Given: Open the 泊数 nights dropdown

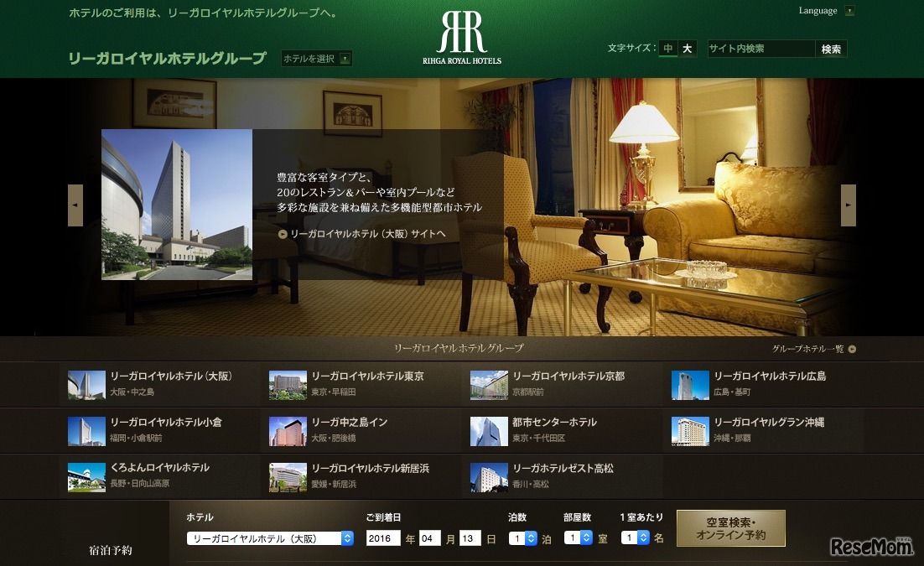Looking at the screenshot, I should [523, 538].
